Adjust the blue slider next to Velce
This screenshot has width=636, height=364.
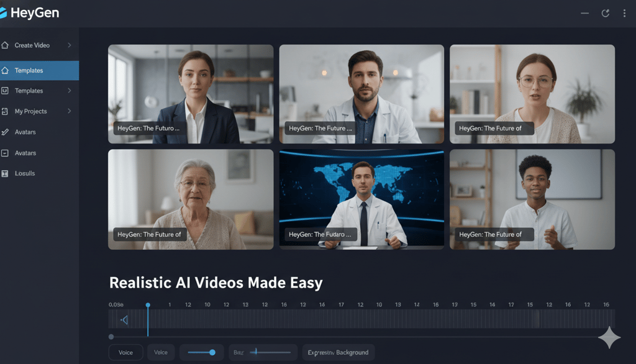tap(202, 352)
